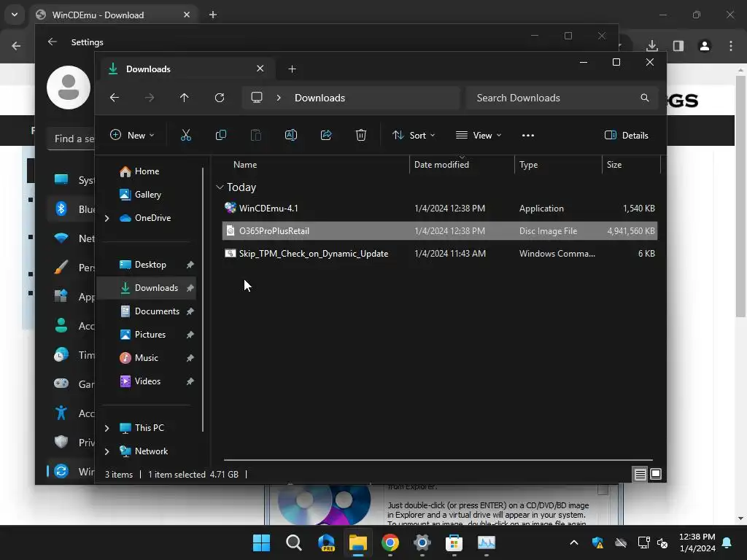Image resolution: width=747 pixels, height=560 pixels.
Task: Expand the OneDrive tree node
Action: [x=107, y=218]
